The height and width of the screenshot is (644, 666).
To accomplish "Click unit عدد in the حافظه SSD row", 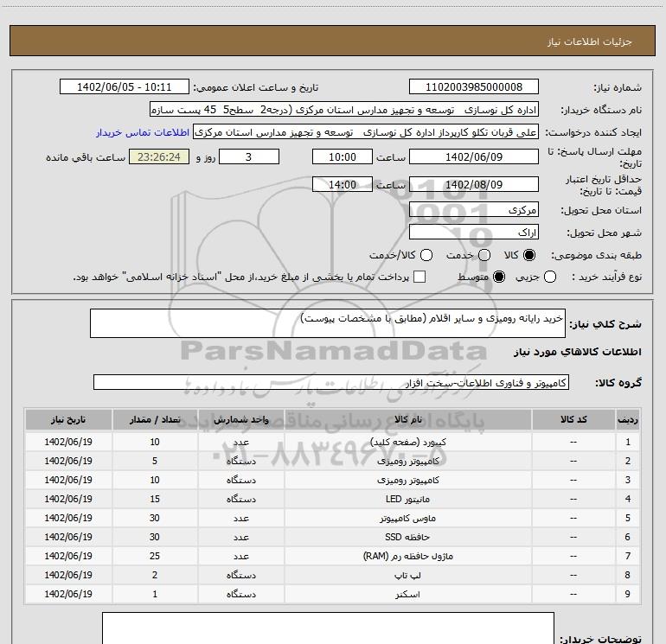I will 240,538.
